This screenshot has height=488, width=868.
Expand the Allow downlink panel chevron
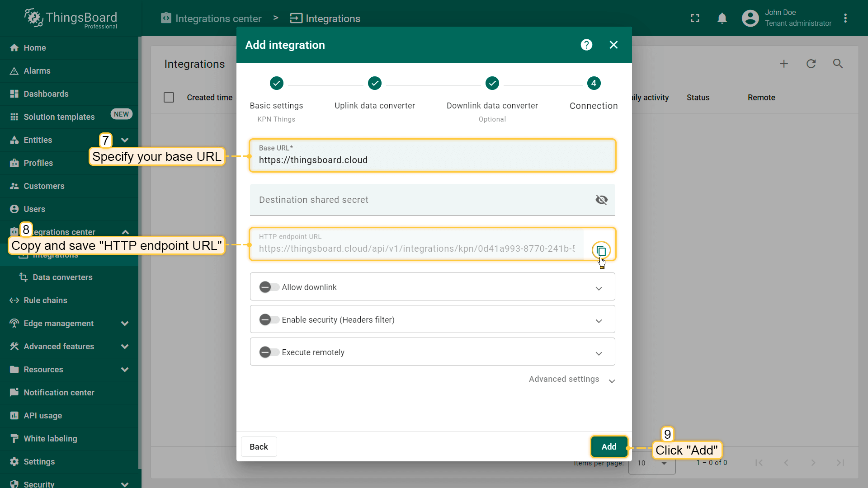599,288
